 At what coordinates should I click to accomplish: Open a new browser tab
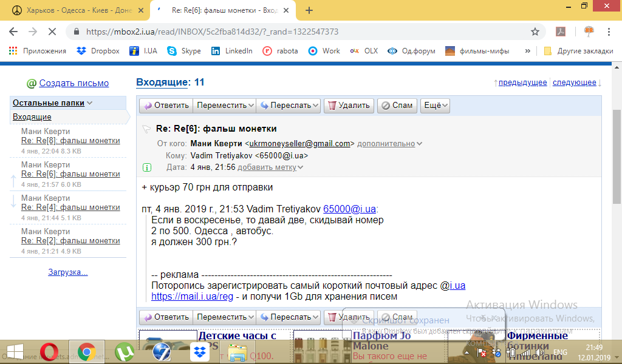click(x=309, y=11)
